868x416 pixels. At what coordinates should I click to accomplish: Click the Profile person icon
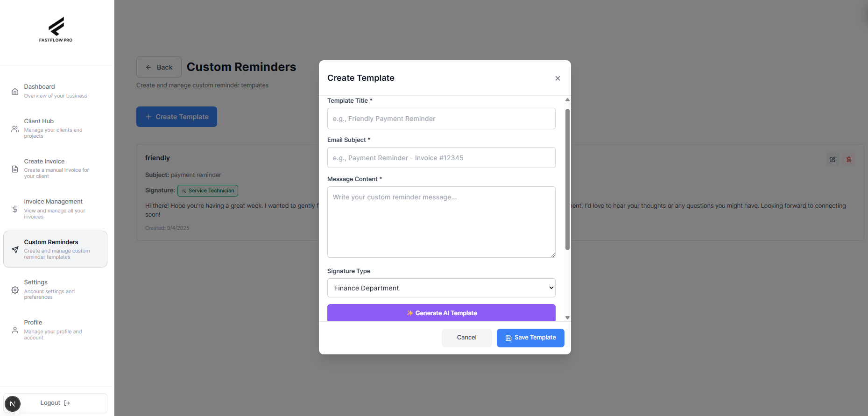tap(14, 330)
